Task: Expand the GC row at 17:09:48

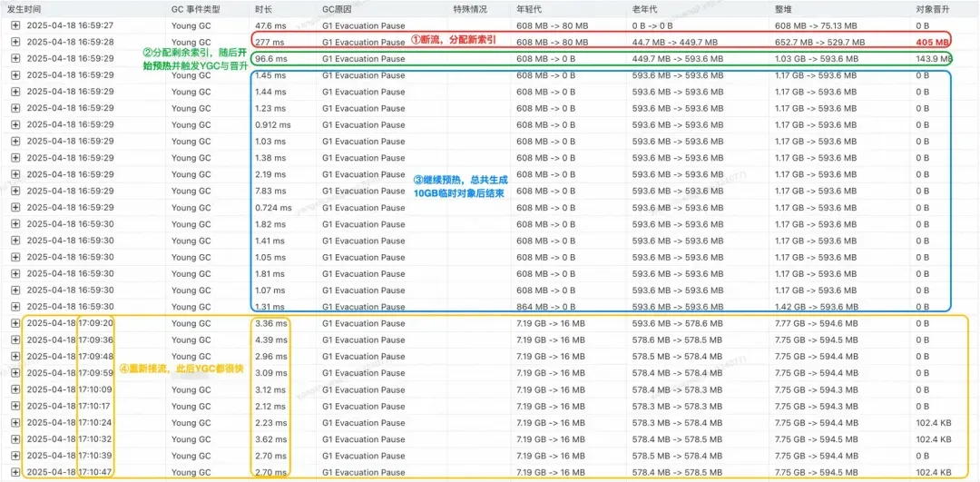Action: [x=15, y=357]
